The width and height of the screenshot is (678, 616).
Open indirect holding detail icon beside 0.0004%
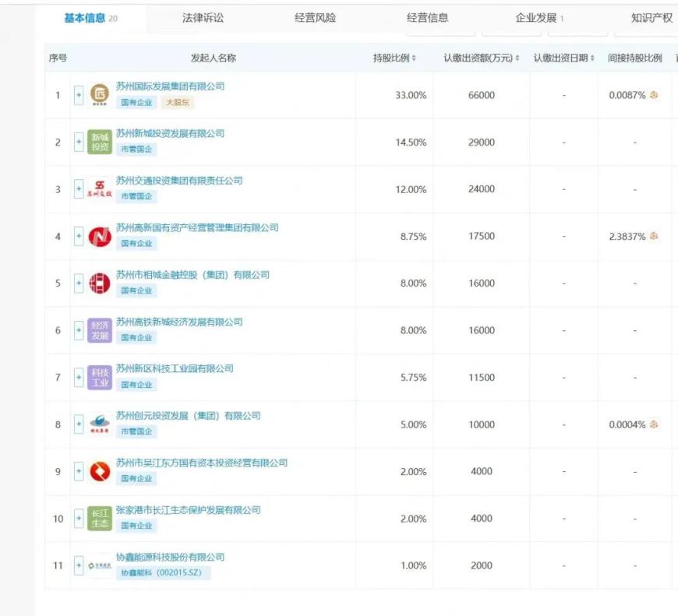click(x=654, y=424)
